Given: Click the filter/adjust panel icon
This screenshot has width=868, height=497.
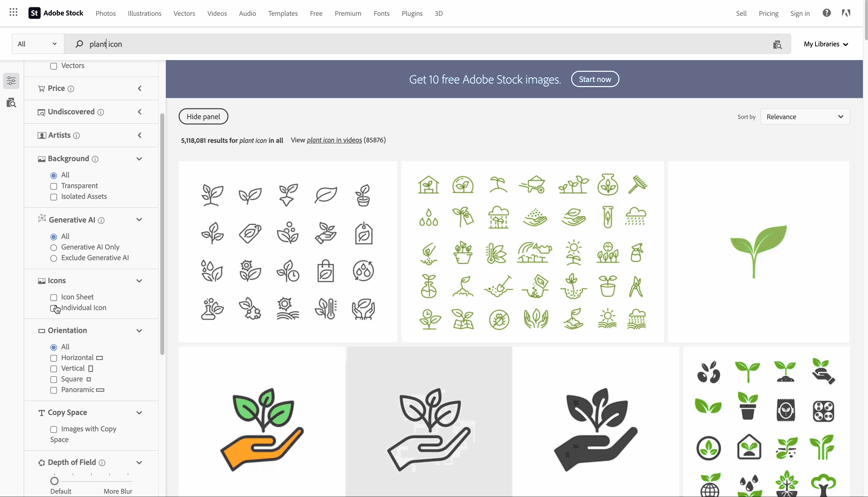Looking at the screenshot, I should (x=12, y=80).
